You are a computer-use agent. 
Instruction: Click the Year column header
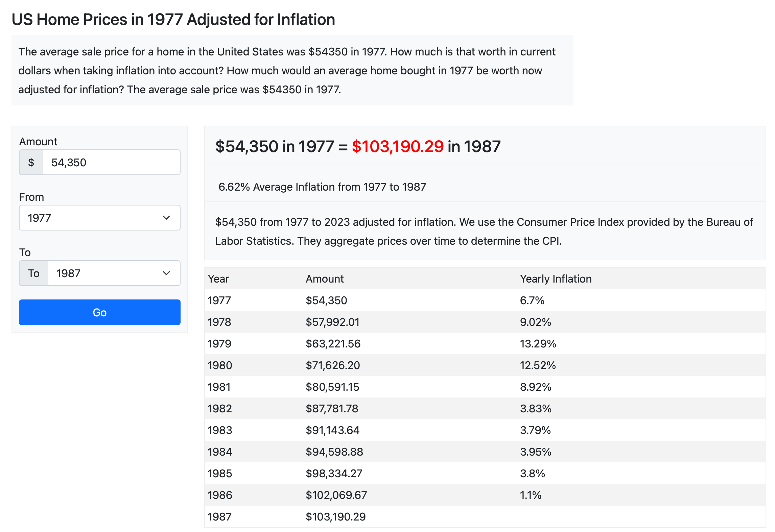point(218,279)
